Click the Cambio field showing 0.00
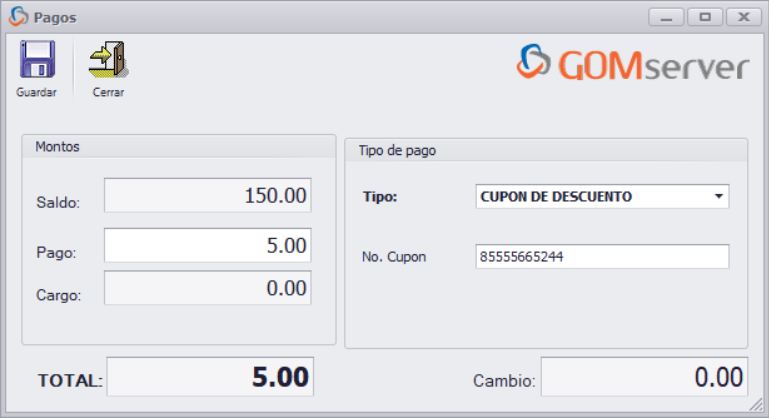 coord(644,377)
